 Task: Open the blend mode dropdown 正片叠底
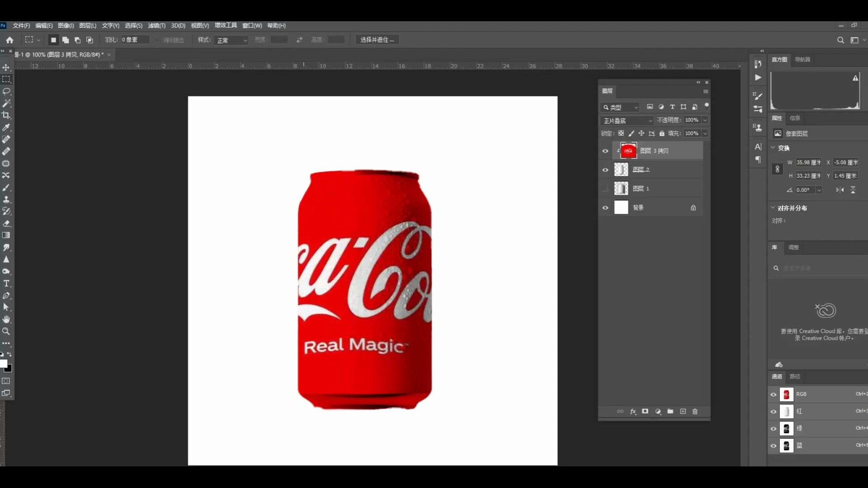click(x=627, y=121)
